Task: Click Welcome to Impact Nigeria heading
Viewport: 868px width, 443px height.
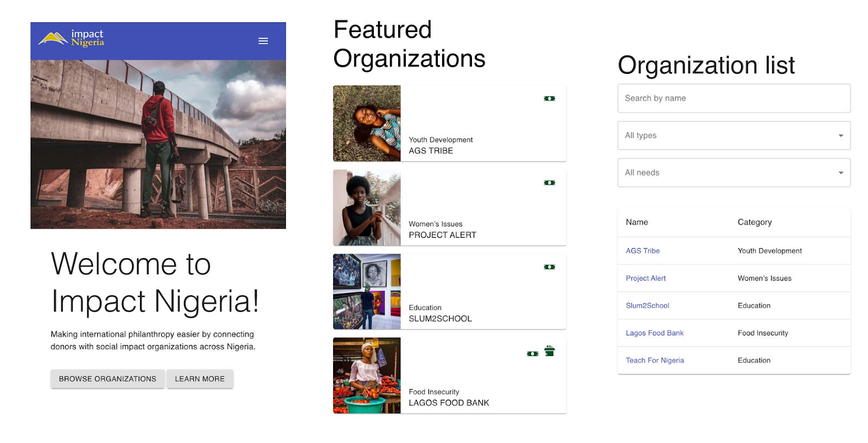Action: pos(155,282)
